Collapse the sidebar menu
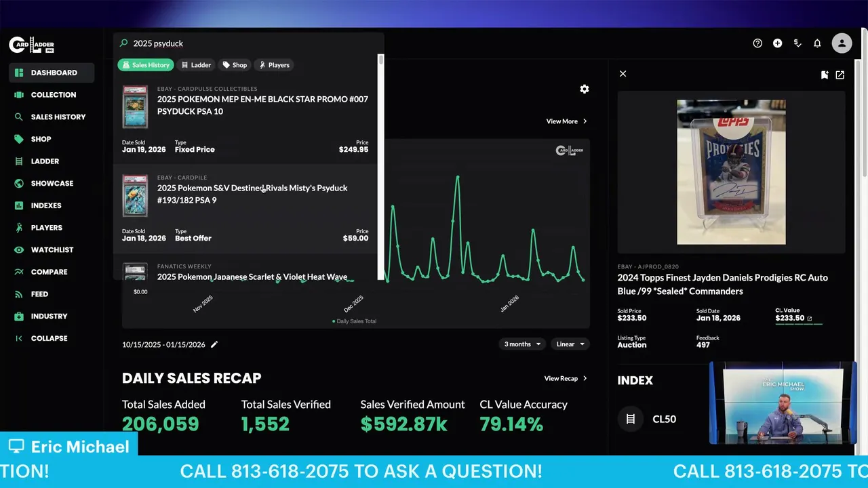This screenshot has width=868, height=488. click(42, 338)
